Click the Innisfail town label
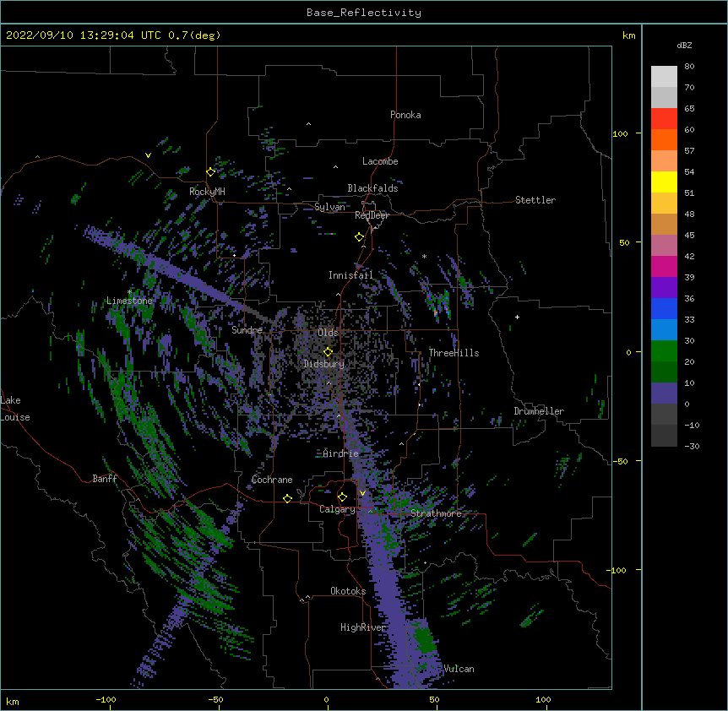728x711 pixels. tap(350, 275)
